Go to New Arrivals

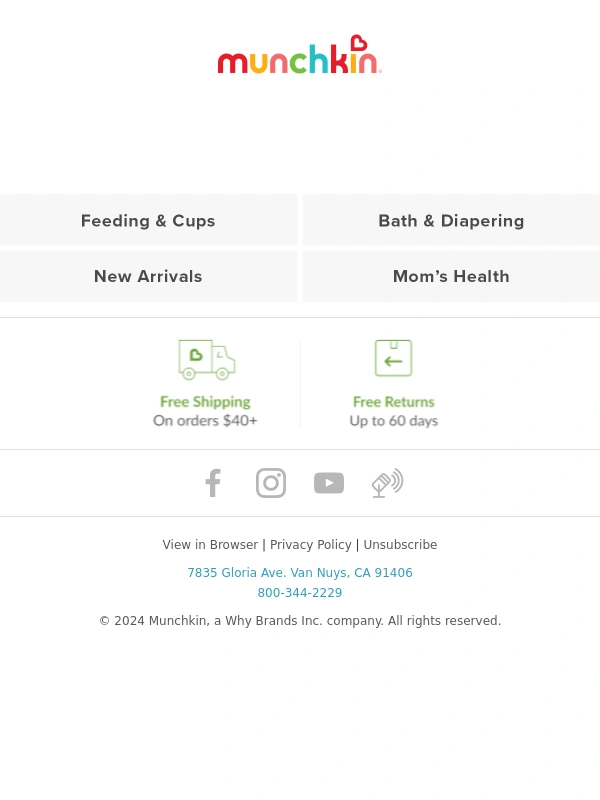pos(148,276)
